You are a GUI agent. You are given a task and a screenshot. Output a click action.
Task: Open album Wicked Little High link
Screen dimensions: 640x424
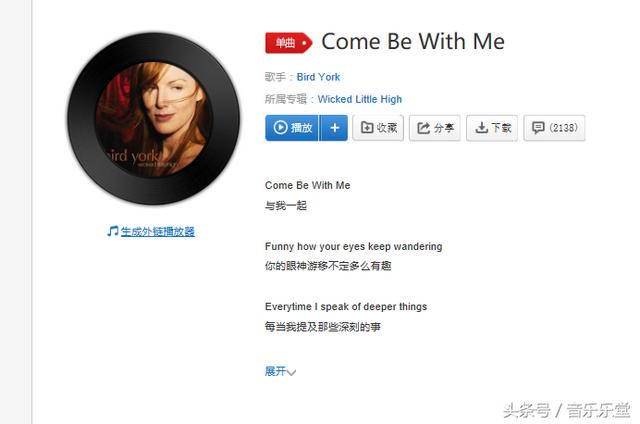pos(360,99)
